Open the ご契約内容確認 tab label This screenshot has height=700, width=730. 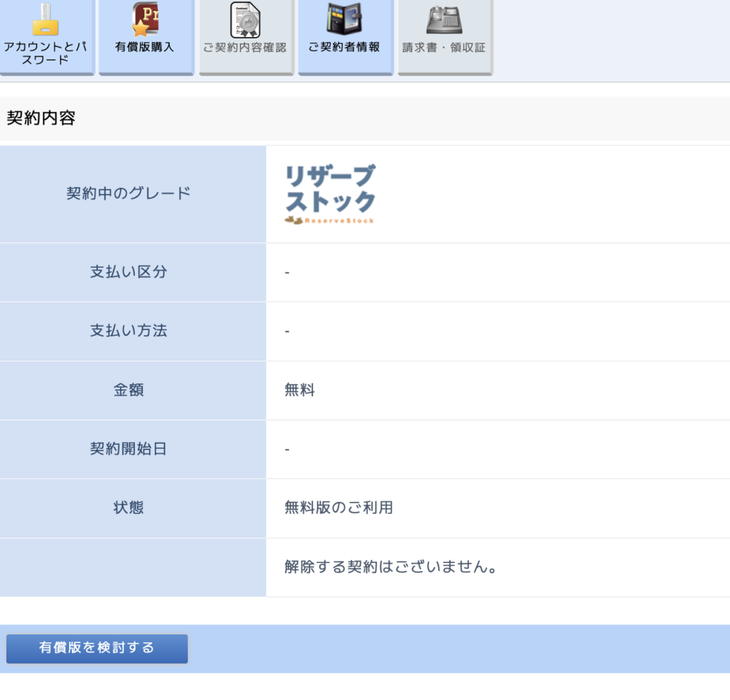pyautogui.click(x=245, y=48)
